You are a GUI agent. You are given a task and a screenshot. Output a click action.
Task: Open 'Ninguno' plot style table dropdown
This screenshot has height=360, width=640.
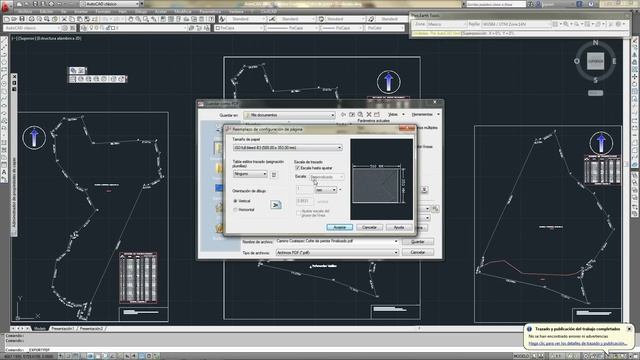[x=250, y=174]
